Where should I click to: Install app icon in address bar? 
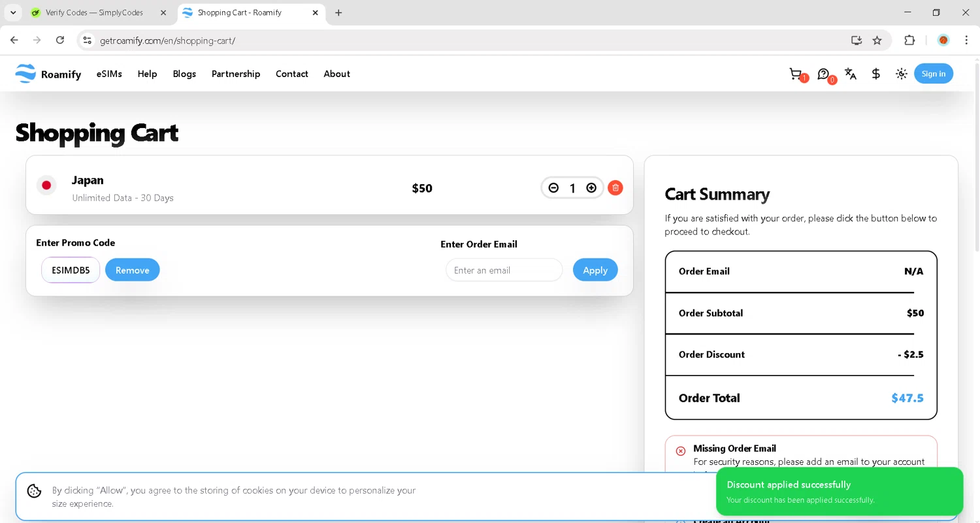tap(857, 40)
